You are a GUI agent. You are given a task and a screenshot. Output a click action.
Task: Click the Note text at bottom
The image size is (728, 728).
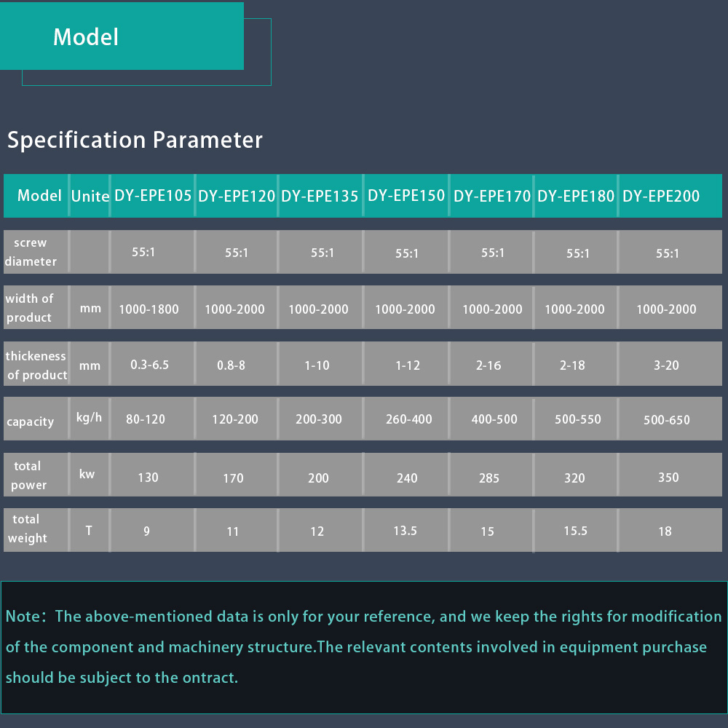[x=363, y=646]
